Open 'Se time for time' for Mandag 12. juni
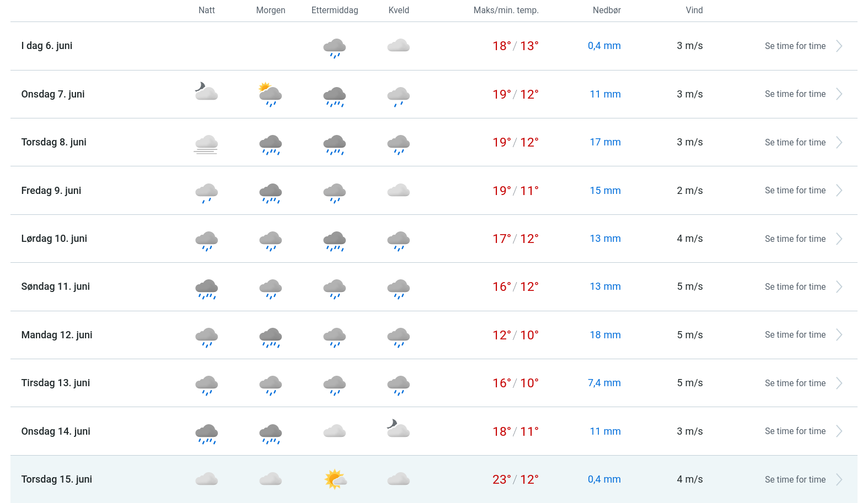Screen dimensions: 868x503 pos(795,335)
